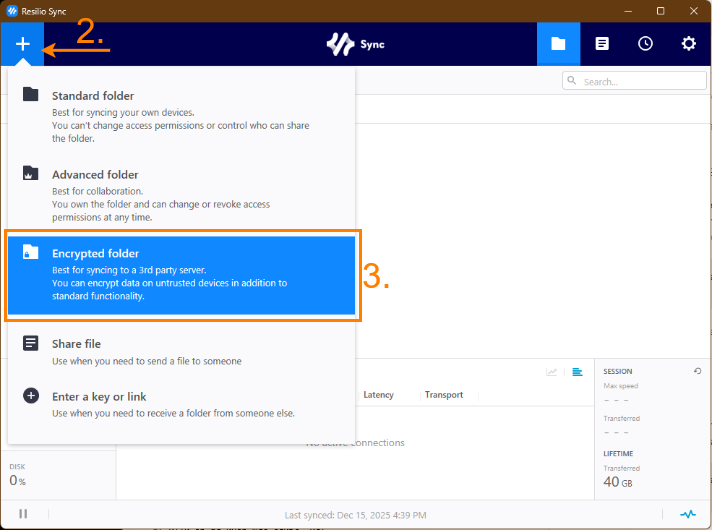Screen dimensions: 713x530
Task: Click the activity pulse icon in status bar
Action: click(x=688, y=514)
